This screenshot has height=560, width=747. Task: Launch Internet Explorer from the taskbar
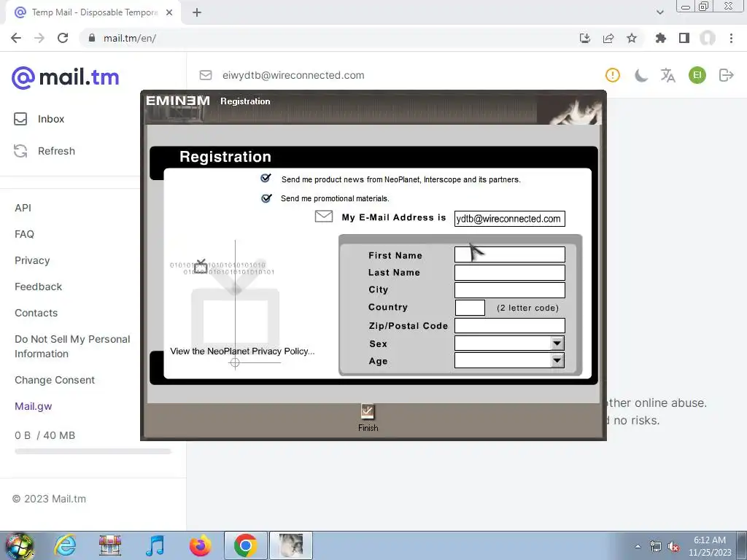(x=65, y=545)
